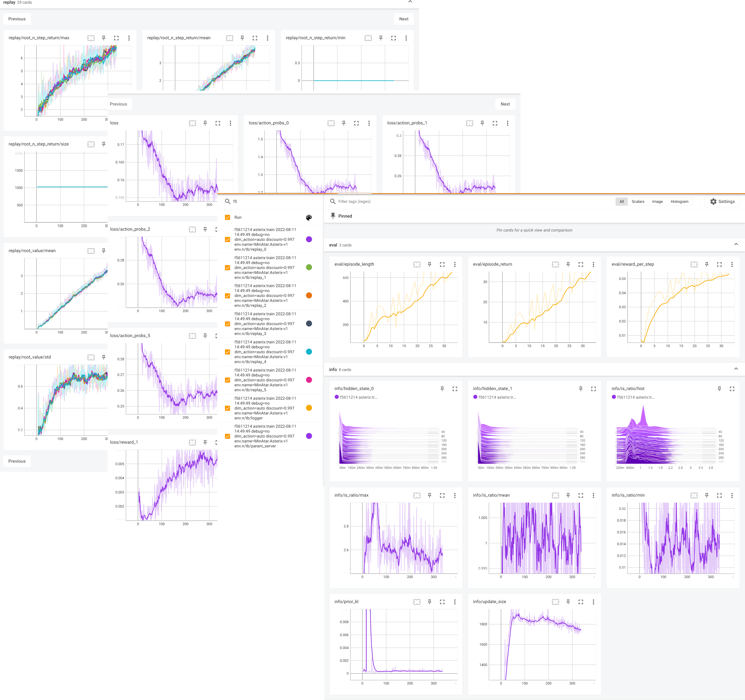745x700 pixels.
Task: Open more options for replay/root_n_step_return/mean card
Action: pos(267,38)
